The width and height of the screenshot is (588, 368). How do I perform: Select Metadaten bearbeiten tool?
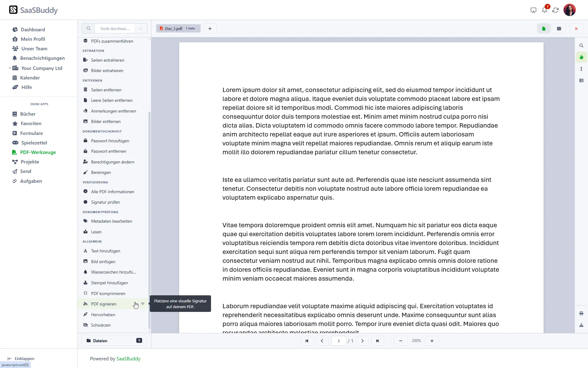[114, 221]
